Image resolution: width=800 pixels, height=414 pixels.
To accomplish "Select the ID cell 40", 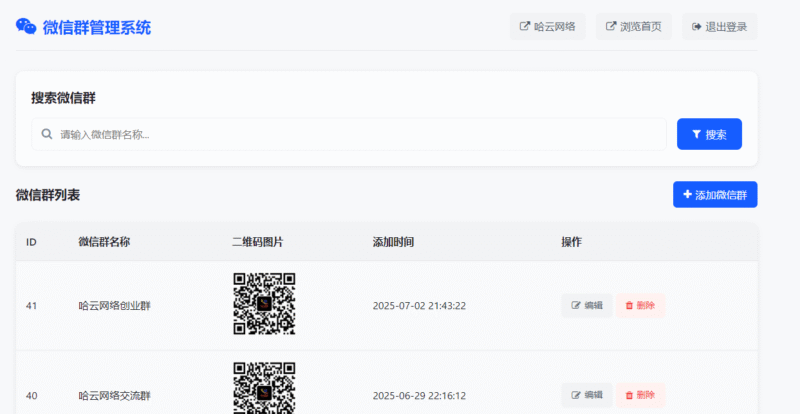I will click(x=31, y=396).
